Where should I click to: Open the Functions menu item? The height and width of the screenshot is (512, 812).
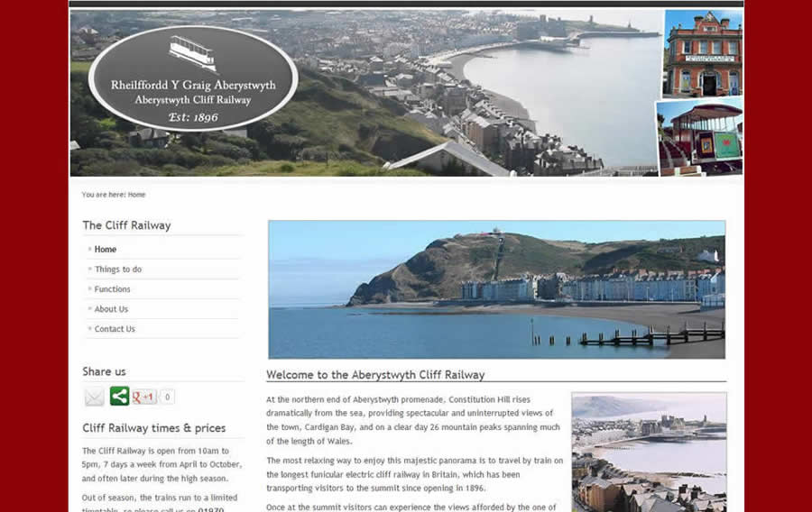click(x=113, y=289)
